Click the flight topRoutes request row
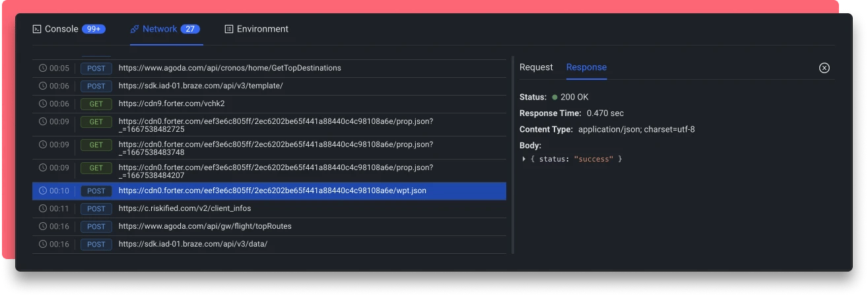 [205, 227]
